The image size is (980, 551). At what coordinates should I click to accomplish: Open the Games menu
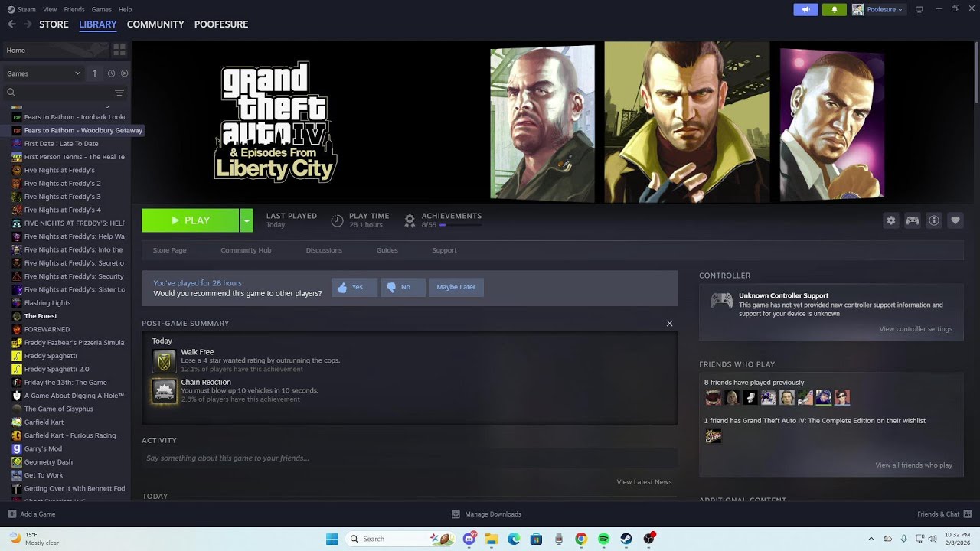click(101, 9)
